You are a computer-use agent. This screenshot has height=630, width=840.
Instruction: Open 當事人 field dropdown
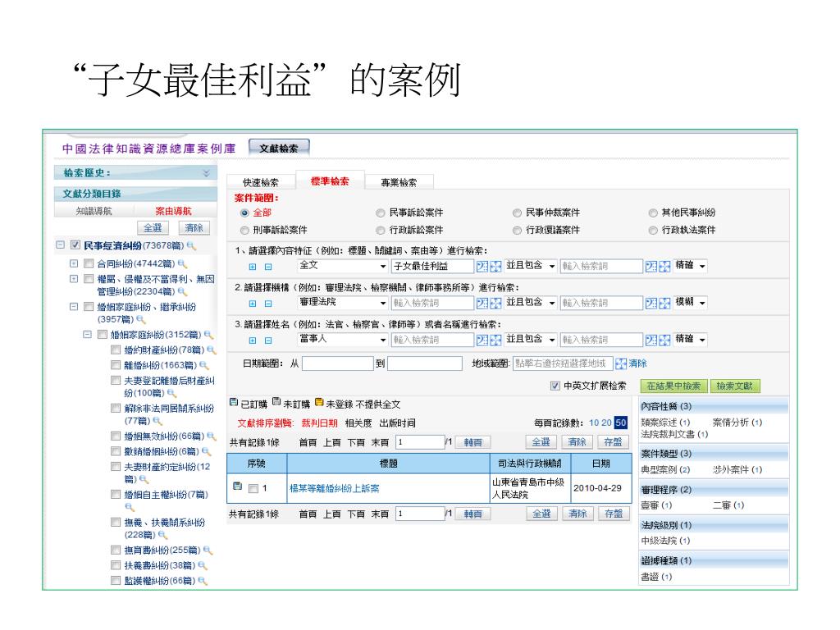[343, 340]
